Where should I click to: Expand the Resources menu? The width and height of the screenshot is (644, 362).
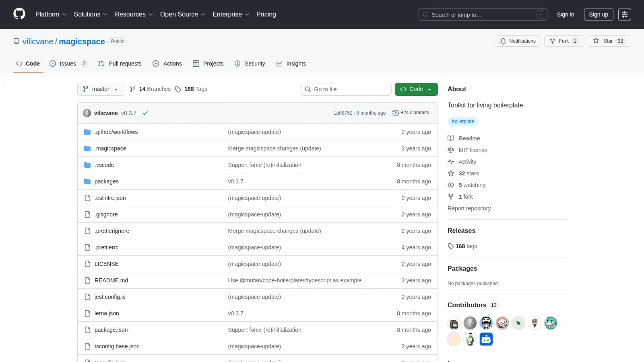[x=134, y=14]
